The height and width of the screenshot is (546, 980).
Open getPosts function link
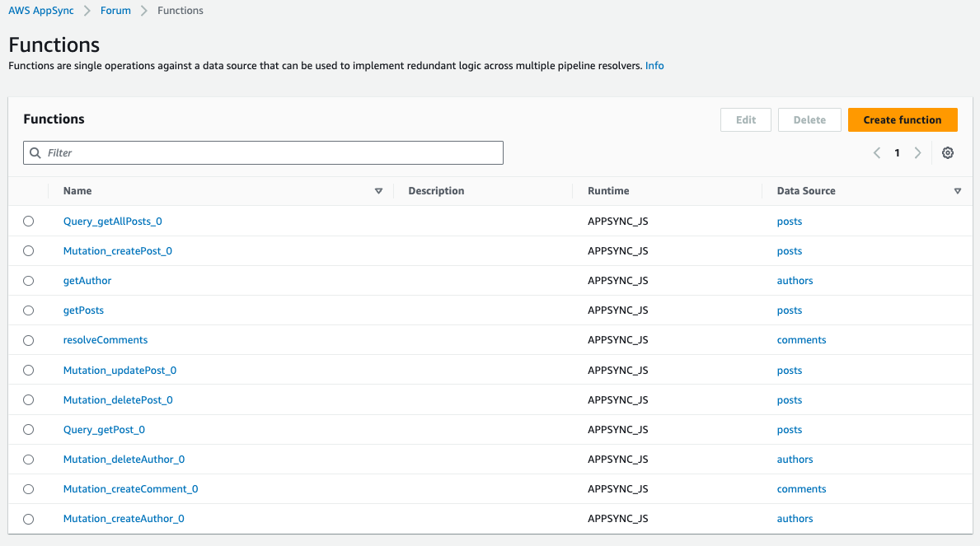point(83,310)
